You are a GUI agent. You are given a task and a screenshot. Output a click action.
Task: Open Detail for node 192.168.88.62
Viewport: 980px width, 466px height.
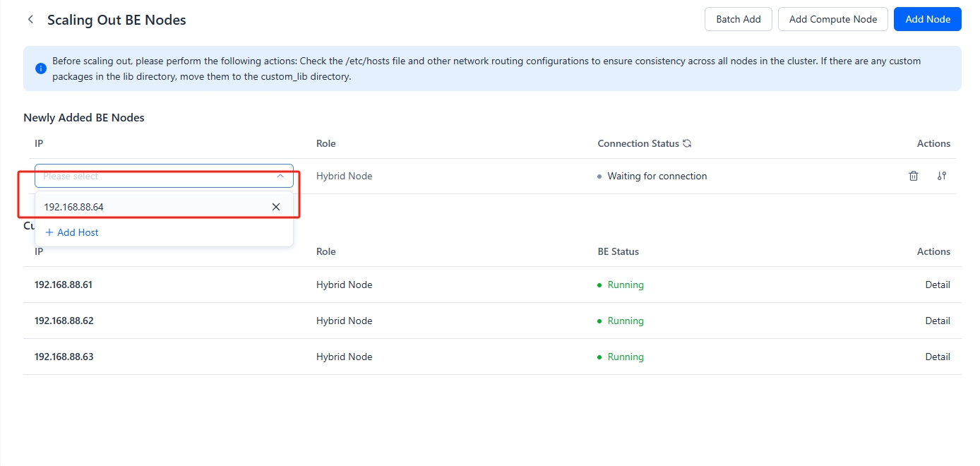pyautogui.click(x=937, y=321)
